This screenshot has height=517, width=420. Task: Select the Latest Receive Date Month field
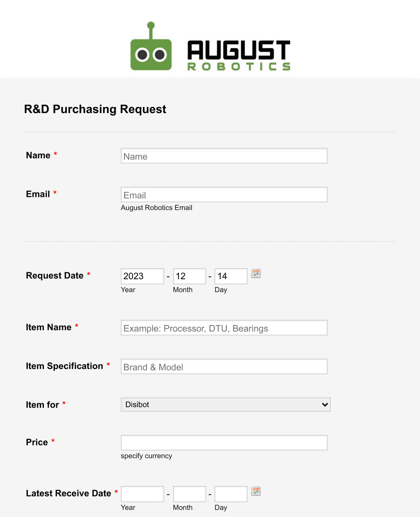pos(189,494)
